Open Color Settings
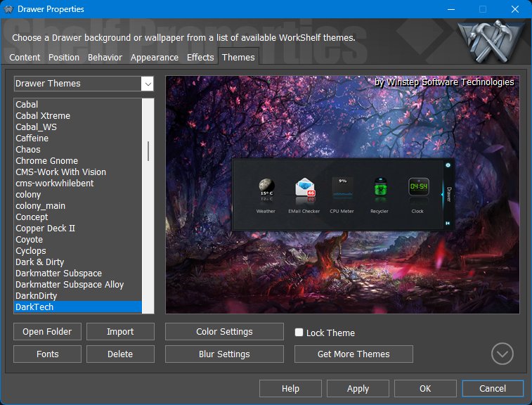 (224, 331)
